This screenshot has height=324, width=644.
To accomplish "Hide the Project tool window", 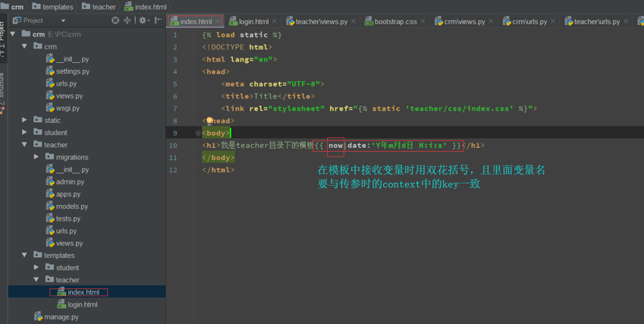I will (158, 20).
